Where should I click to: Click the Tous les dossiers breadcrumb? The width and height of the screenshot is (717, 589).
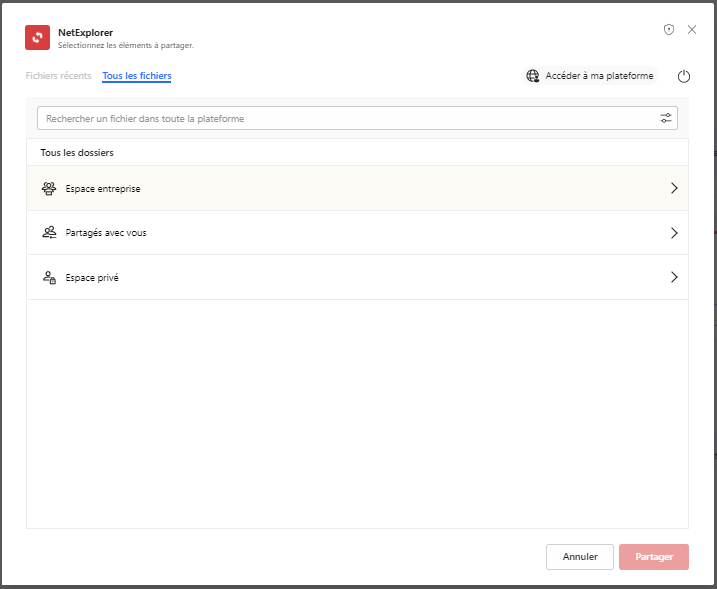coord(77,153)
